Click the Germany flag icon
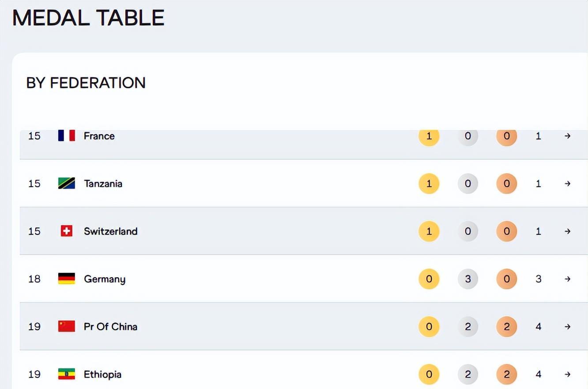 [66, 279]
